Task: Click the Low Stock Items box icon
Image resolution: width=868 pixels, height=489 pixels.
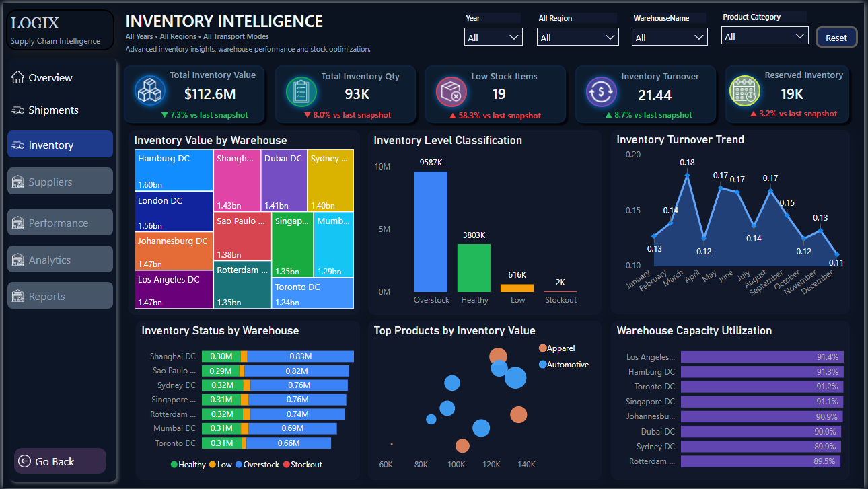Action: click(449, 92)
